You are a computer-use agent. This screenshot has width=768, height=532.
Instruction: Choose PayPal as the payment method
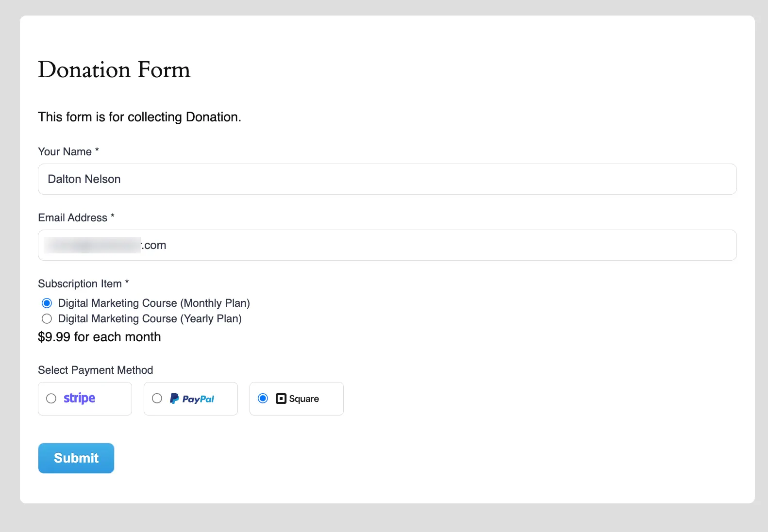pyautogui.click(x=157, y=399)
